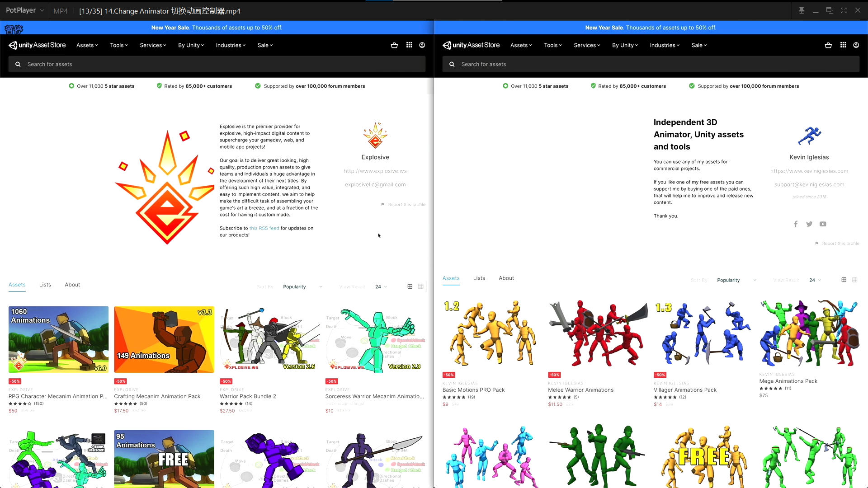The width and height of the screenshot is (868, 488).
Task: Open the RPG Character Mecanim Animation Pack thumbnail
Action: 58,339
